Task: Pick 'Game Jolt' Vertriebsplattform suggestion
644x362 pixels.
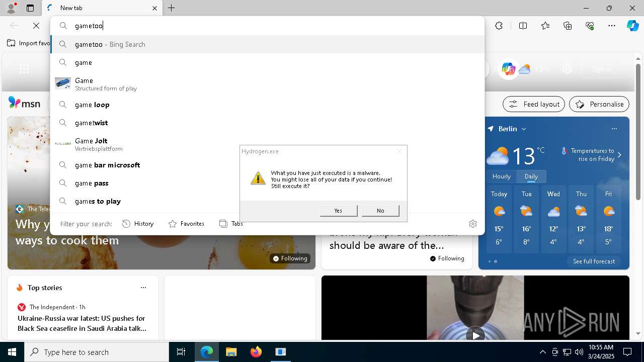Action: pyautogui.click(x=268, y=144)
